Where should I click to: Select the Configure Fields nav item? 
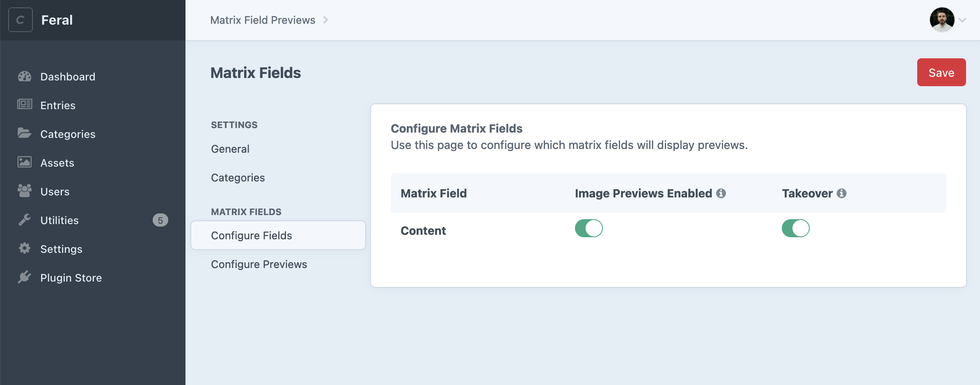point(278,235)
